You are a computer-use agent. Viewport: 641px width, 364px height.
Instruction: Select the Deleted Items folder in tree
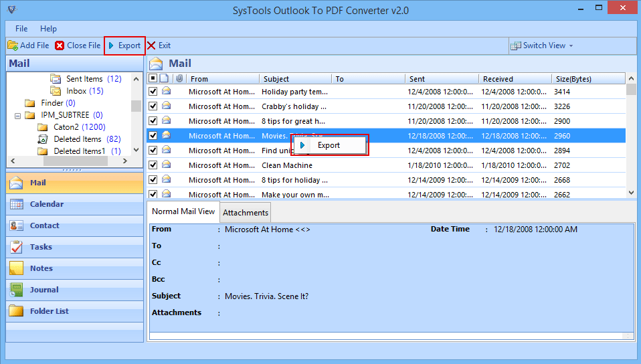[x=78, y=139]
